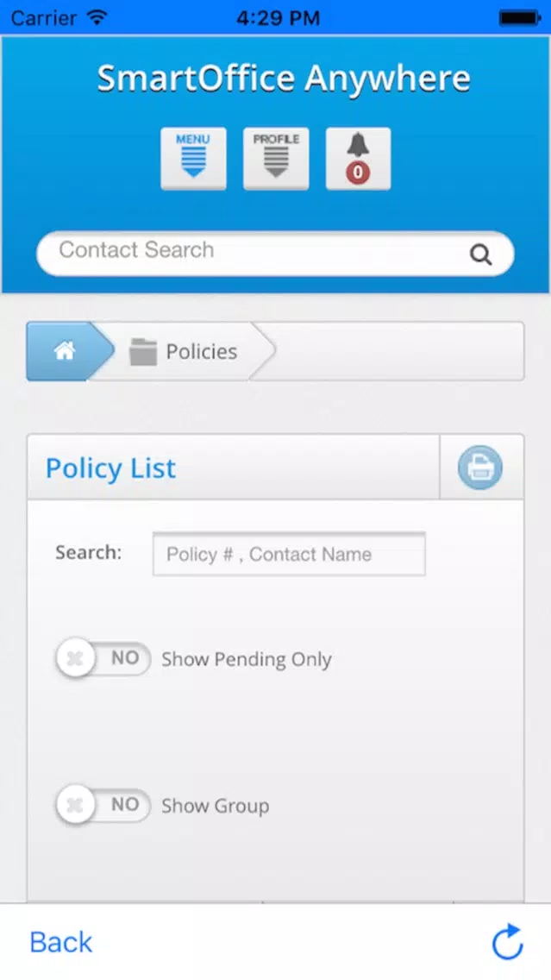
Task: Print the Policy List with printer icon
Action: tap(479, 467)
